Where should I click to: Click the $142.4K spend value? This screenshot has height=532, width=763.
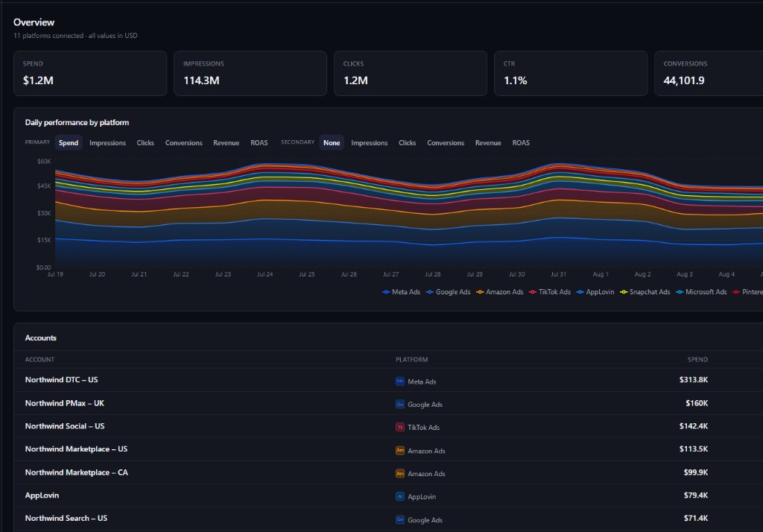(694, 426)
